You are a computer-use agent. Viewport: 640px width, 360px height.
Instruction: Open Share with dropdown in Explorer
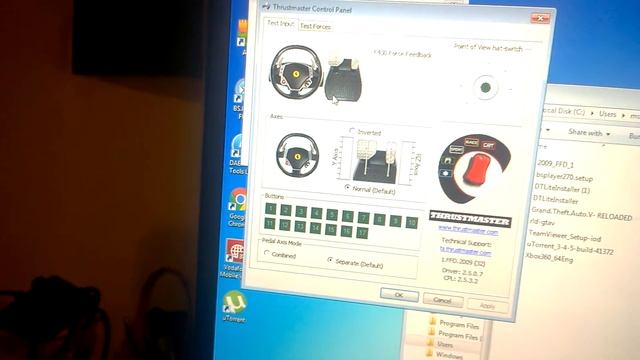589,133
